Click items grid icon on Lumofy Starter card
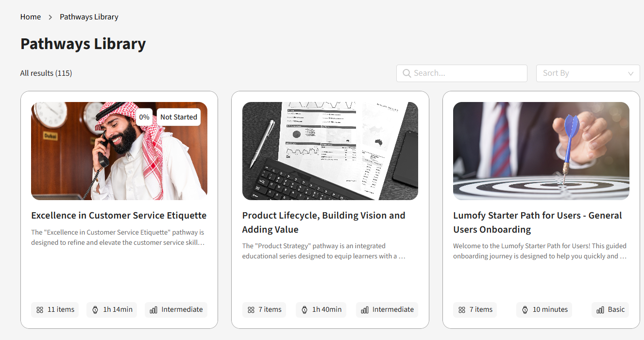This screenshot has height=340, width=644. click(462, 310)
